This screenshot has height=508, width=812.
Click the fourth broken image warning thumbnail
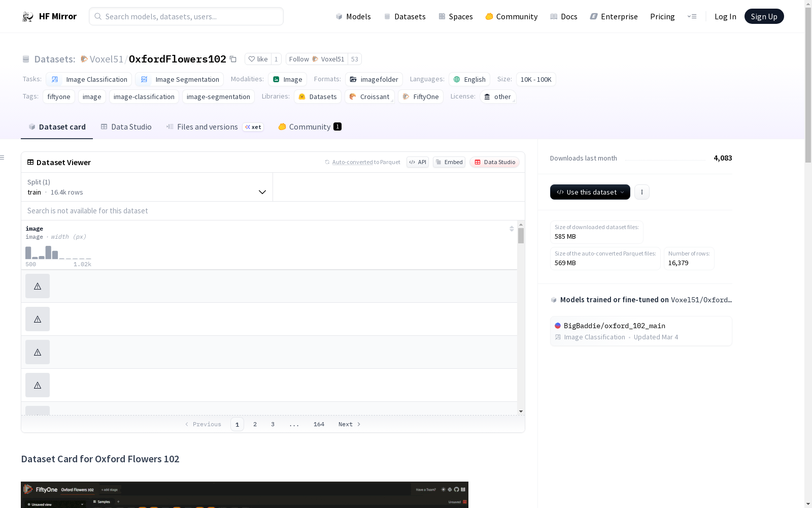[x=38, y=385]
